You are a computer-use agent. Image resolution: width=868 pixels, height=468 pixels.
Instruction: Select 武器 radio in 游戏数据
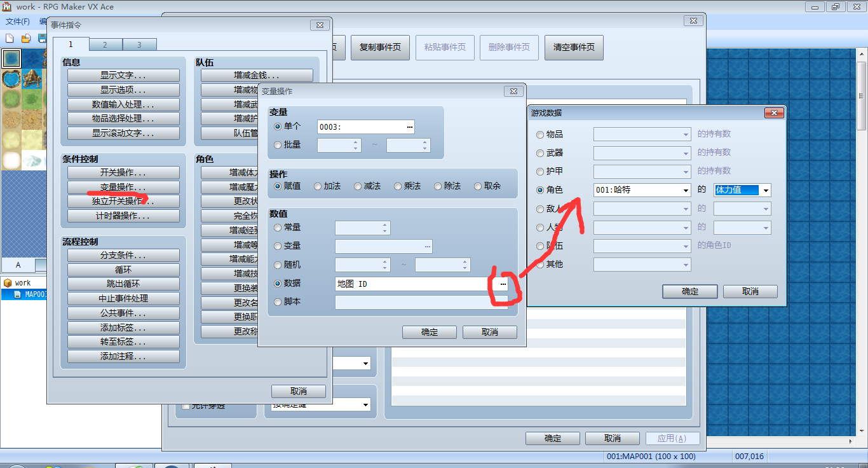coord(540,153)
